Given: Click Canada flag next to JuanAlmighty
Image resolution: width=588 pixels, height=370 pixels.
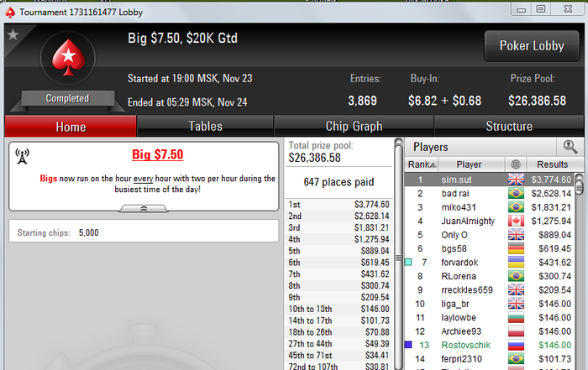Looking at the screenshot, I should [516, 221].
